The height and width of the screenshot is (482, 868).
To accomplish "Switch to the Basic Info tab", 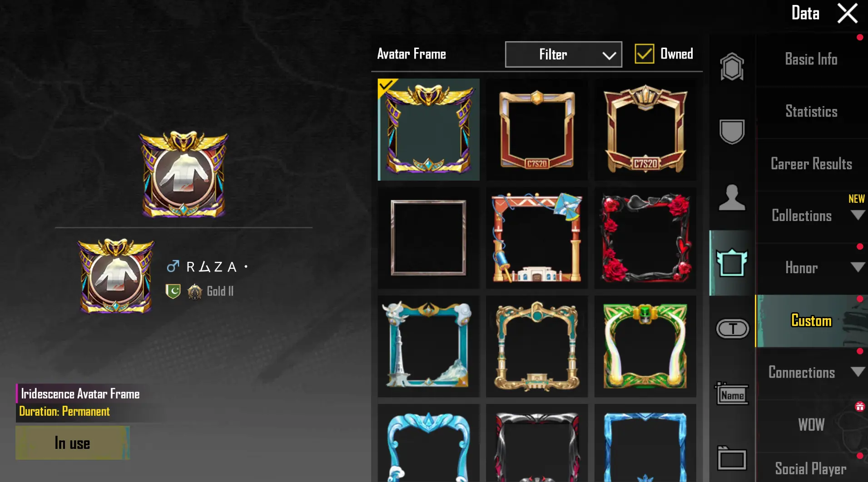I will (x=811, y=59).
